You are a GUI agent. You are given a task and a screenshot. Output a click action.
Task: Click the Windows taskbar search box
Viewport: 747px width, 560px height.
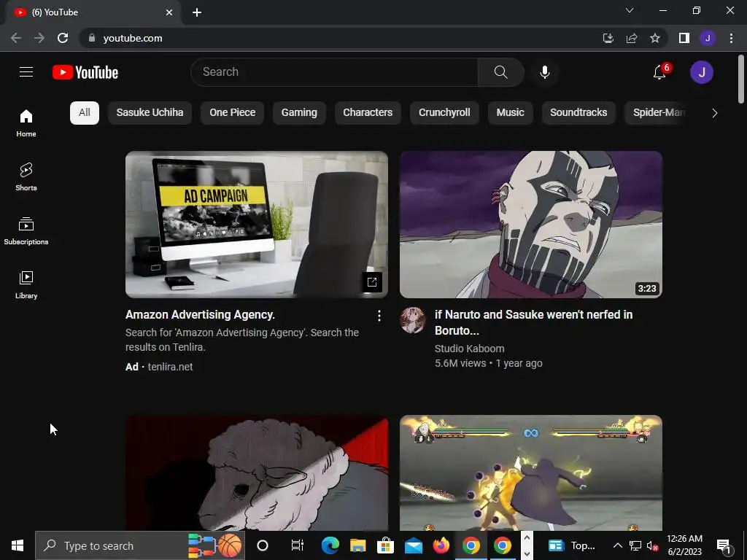pos(139,545)
